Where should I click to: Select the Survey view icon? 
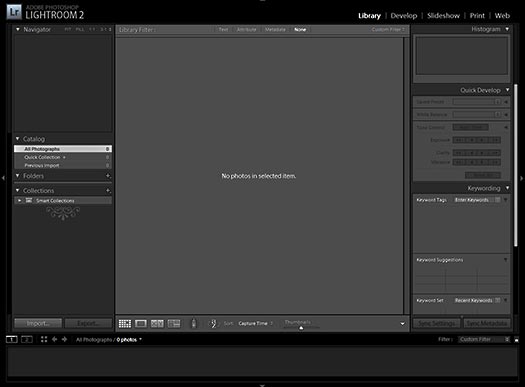coord(174,323)
